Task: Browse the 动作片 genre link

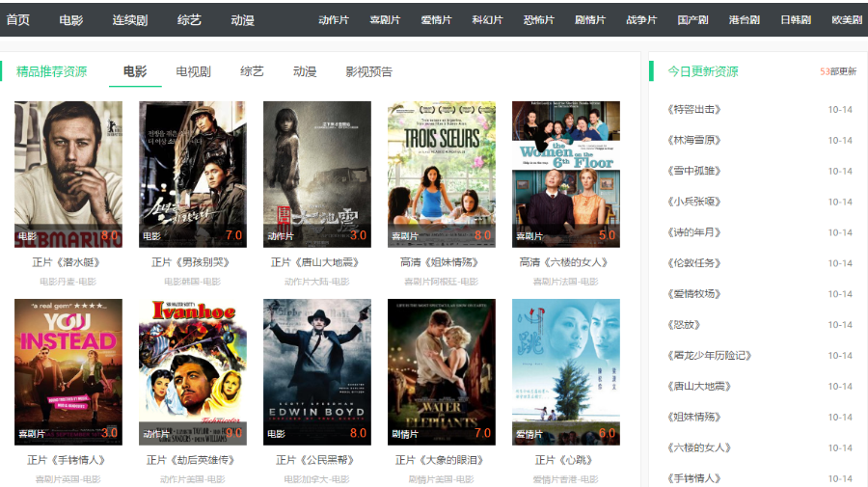Action: (334, 20)
